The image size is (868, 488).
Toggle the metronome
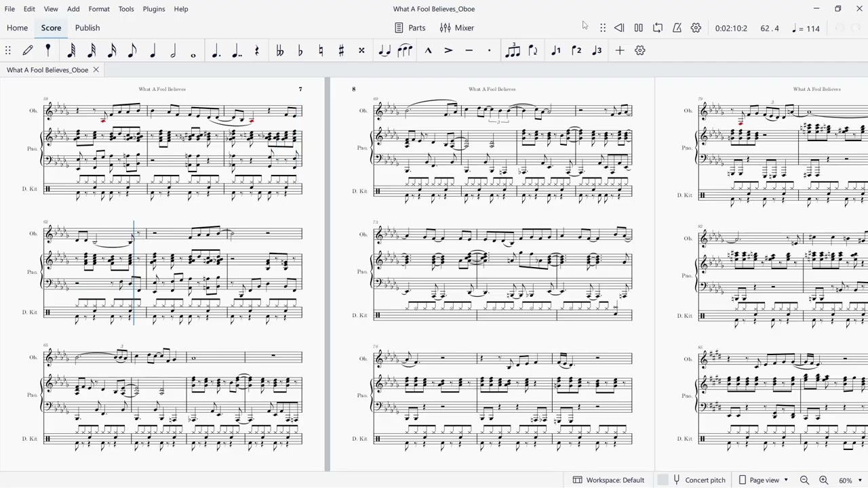point(677,28)
